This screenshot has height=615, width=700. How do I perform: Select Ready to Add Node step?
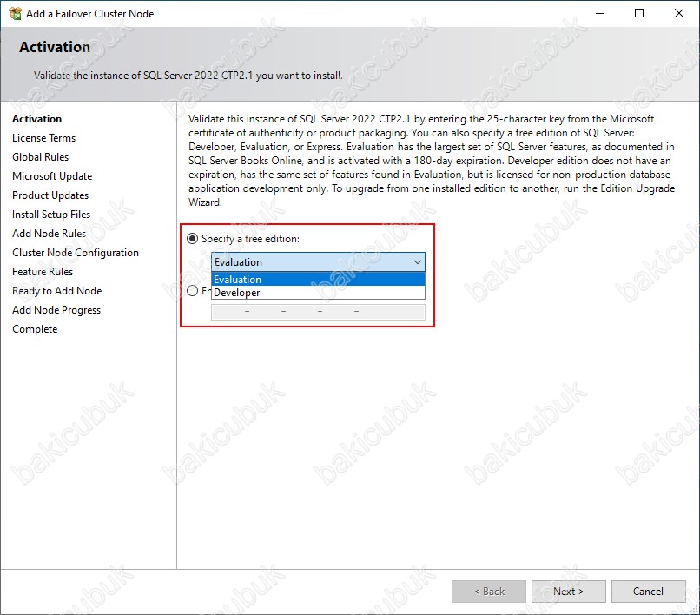coord(57,291)
